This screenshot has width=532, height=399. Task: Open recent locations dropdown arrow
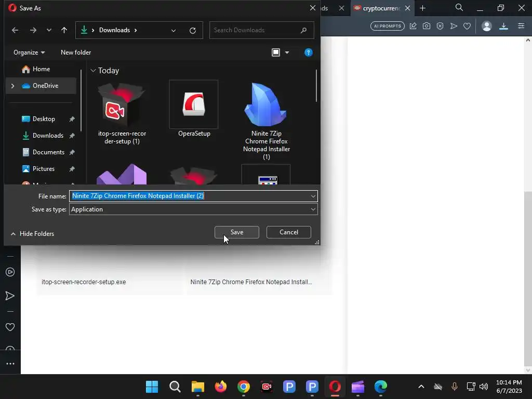(x=49, y=30)
